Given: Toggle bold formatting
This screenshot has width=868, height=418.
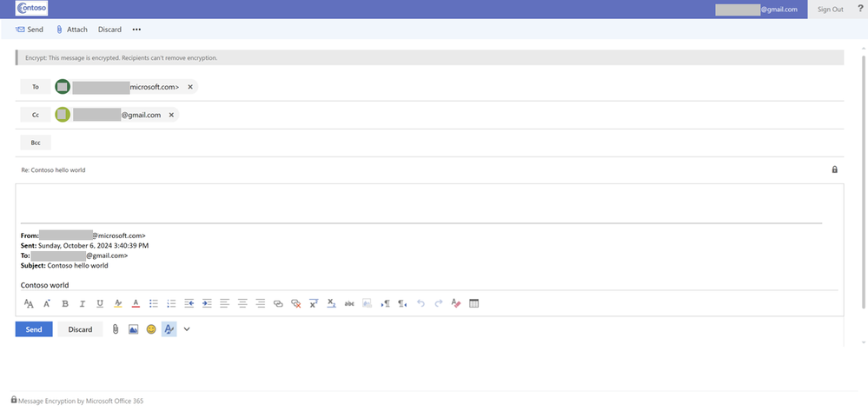Looking at the screenshot, I should pyautogui.click(x=65, y=303).
